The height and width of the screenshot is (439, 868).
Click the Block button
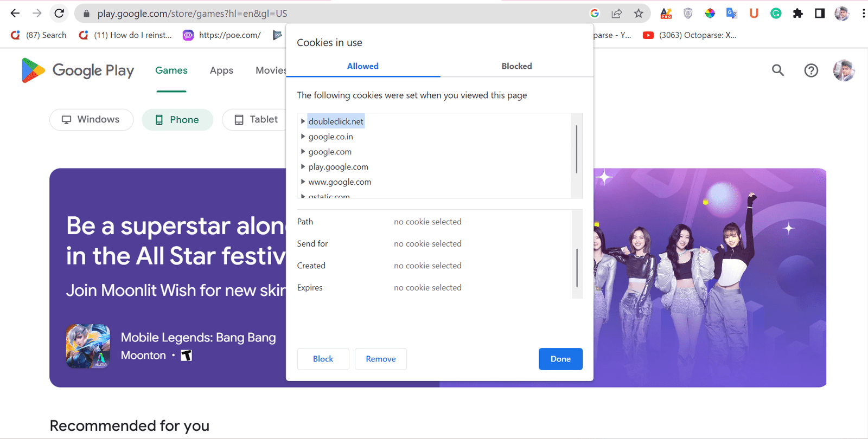pyautogui.click(x=323, y=359)
